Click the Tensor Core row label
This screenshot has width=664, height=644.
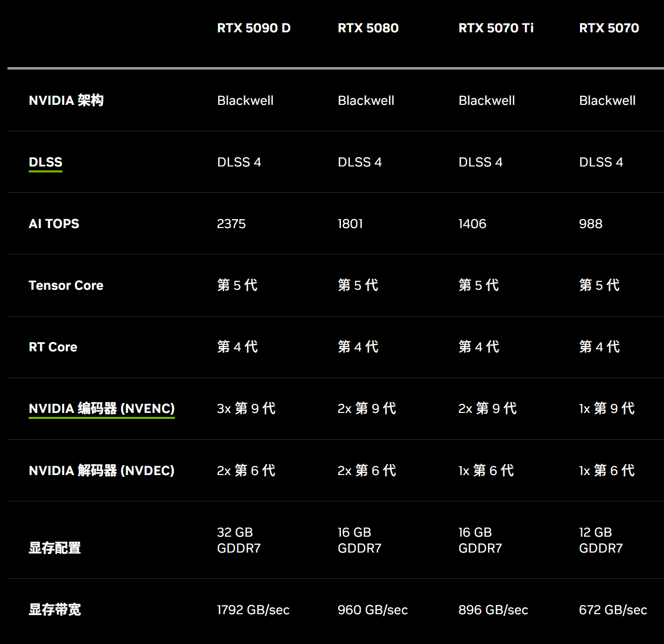(x=66, y=285)
